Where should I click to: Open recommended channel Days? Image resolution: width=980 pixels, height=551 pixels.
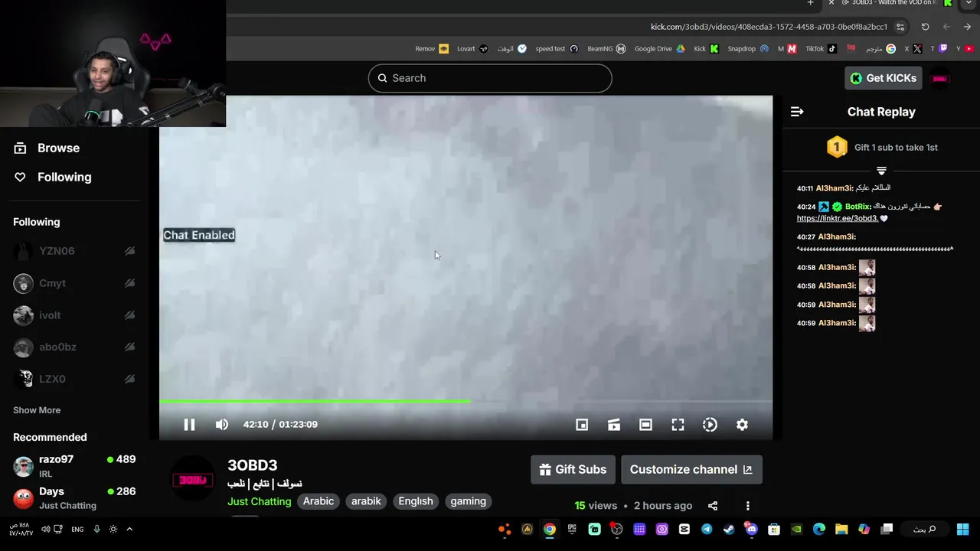click(x=74, y=497)
